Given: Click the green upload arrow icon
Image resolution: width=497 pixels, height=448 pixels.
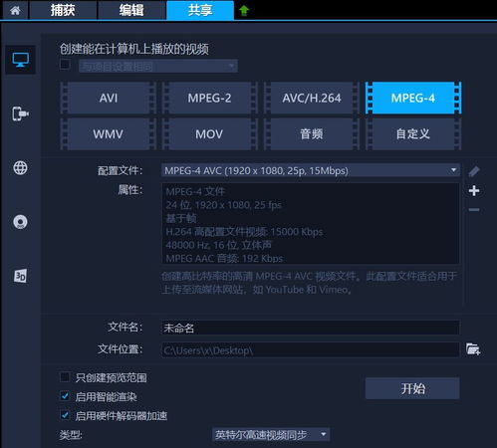Looking at the screenshot, I should pyautogui.click(x=244, y=11).
